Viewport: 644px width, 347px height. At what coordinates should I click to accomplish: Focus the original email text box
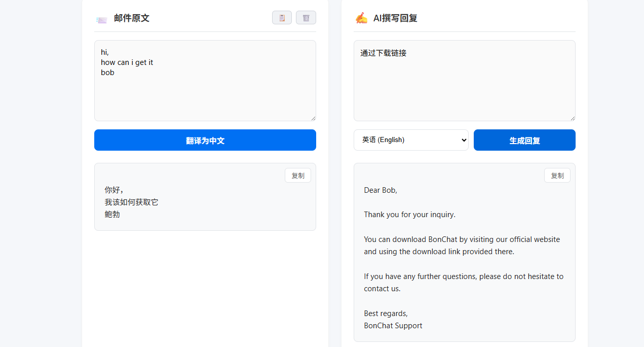click(205, 91)
